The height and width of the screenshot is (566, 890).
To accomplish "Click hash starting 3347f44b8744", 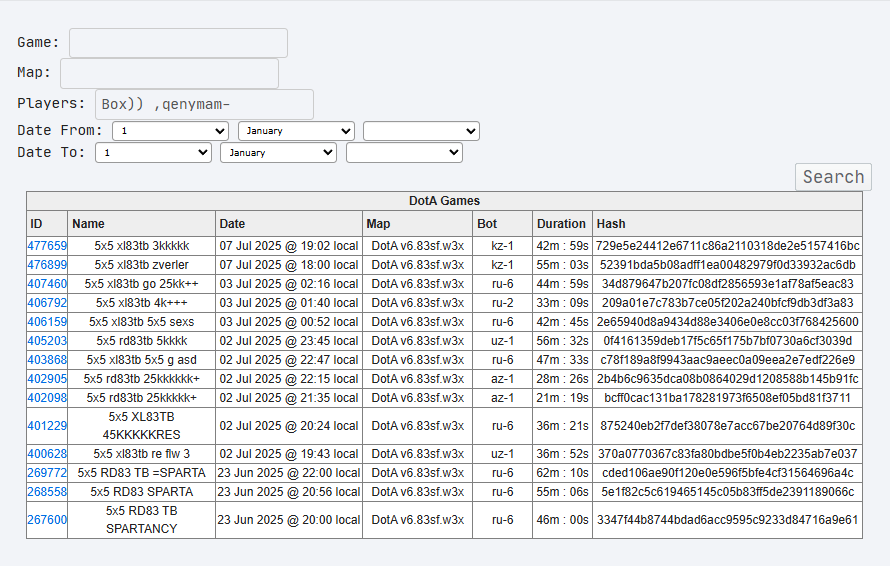I will [728, 520].
